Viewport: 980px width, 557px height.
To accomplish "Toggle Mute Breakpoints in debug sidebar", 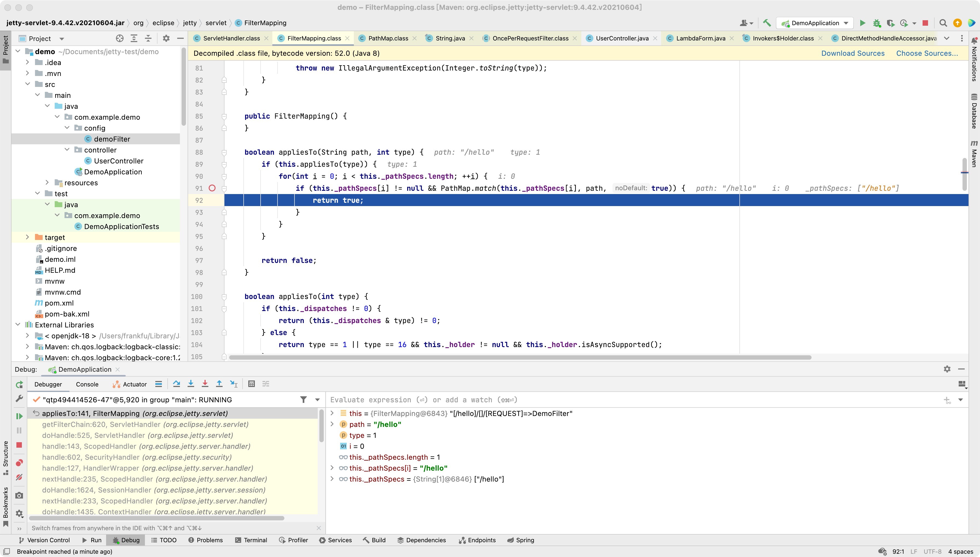I will [19, 477].
